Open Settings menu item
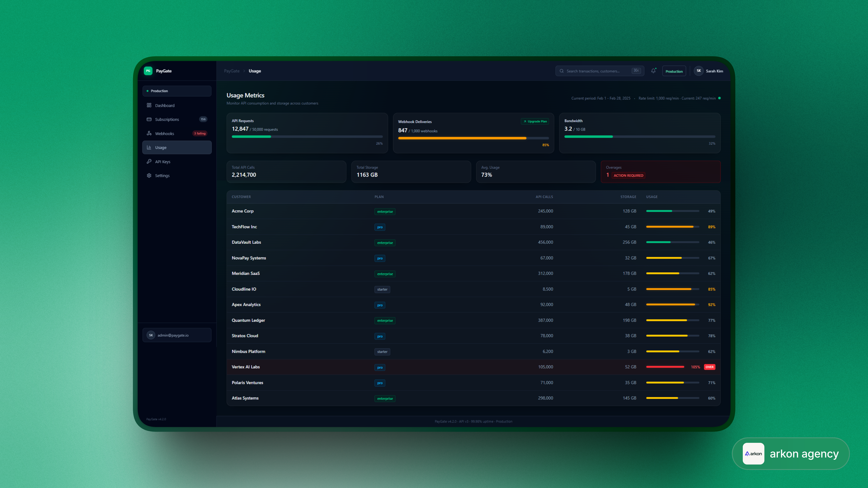Screen dimensions: 868x488 pos(177,176)
